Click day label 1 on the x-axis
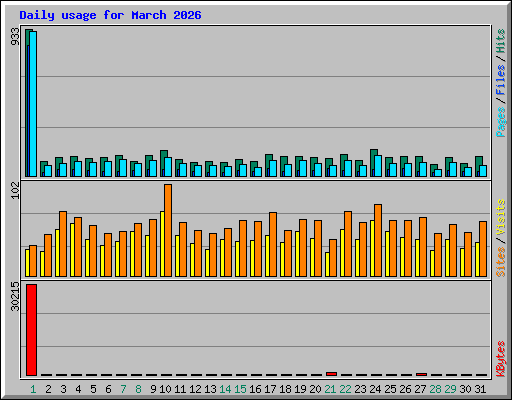This screenshot has width=512, height=400. [x=33, y=389]
